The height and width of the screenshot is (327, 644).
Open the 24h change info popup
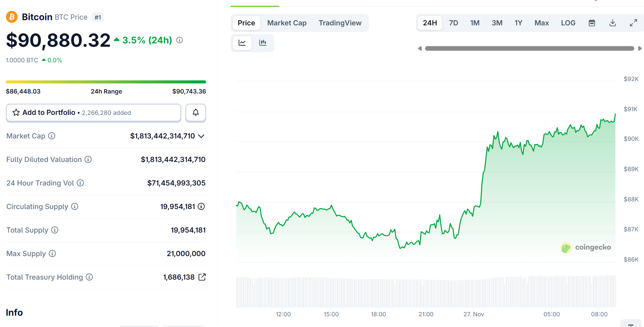tap(180, 40)
